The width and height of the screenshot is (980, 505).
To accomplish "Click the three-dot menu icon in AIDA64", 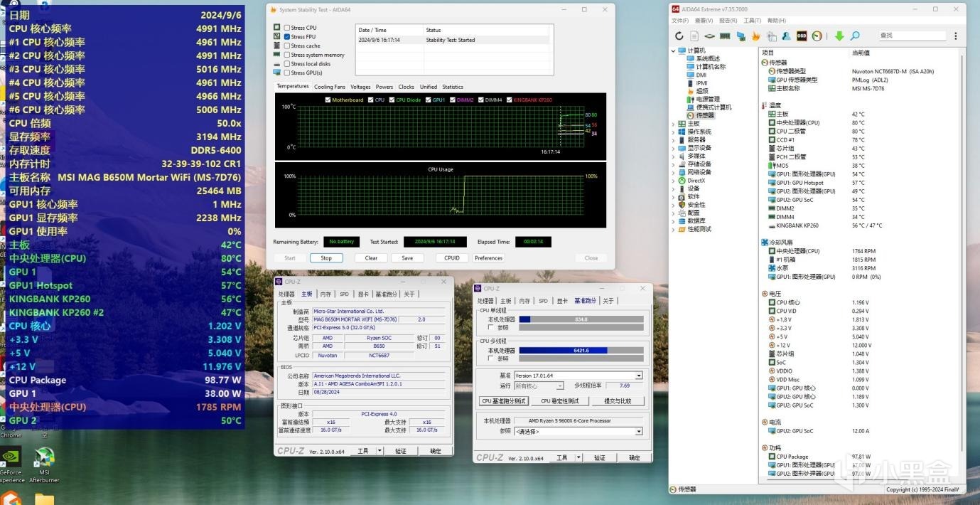I will (956, 36).
